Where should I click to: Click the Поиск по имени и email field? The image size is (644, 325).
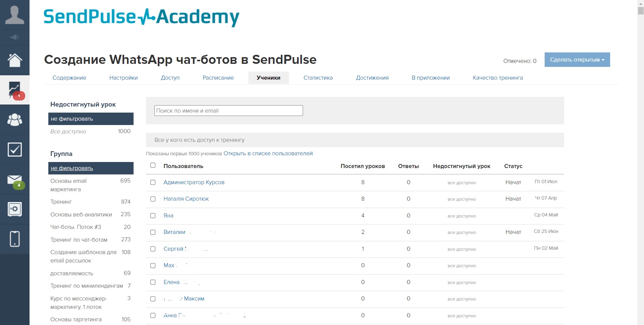[228, 110]
